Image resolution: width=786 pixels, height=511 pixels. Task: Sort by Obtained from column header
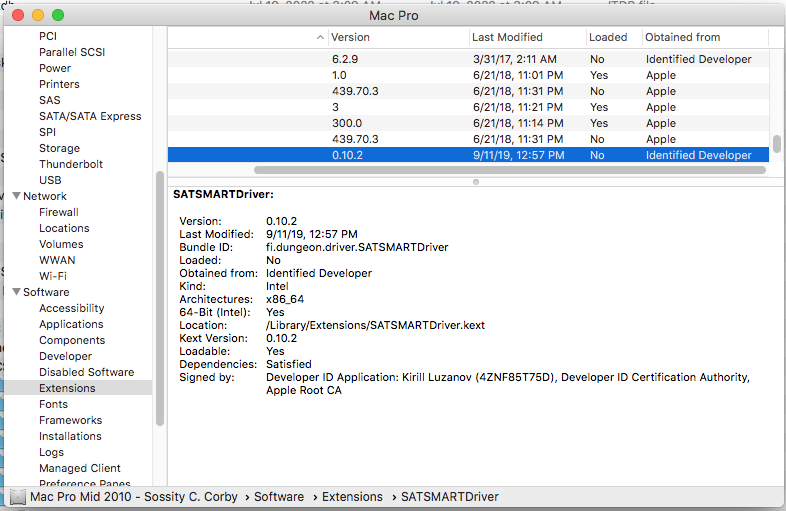click(682, 37)
